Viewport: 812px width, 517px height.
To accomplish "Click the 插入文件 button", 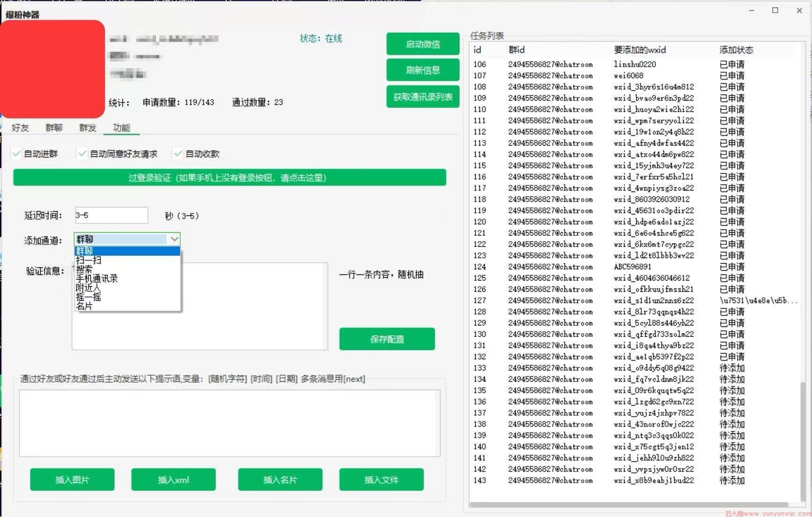I will (381, 480).
